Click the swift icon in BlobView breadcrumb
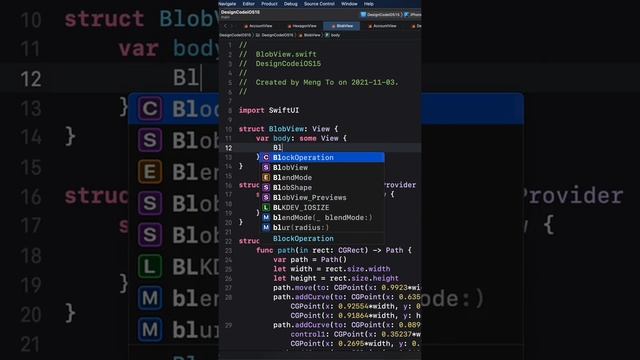 [x=300, y=36]
